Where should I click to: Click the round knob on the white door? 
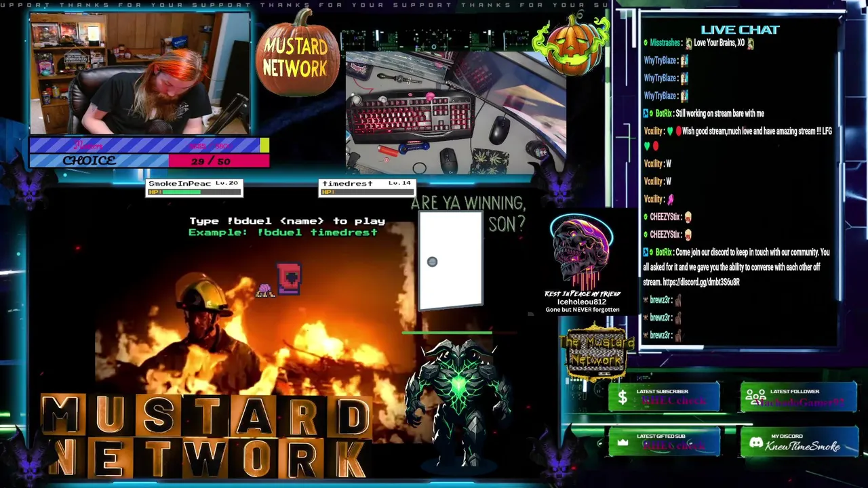(x=432, y=262)
